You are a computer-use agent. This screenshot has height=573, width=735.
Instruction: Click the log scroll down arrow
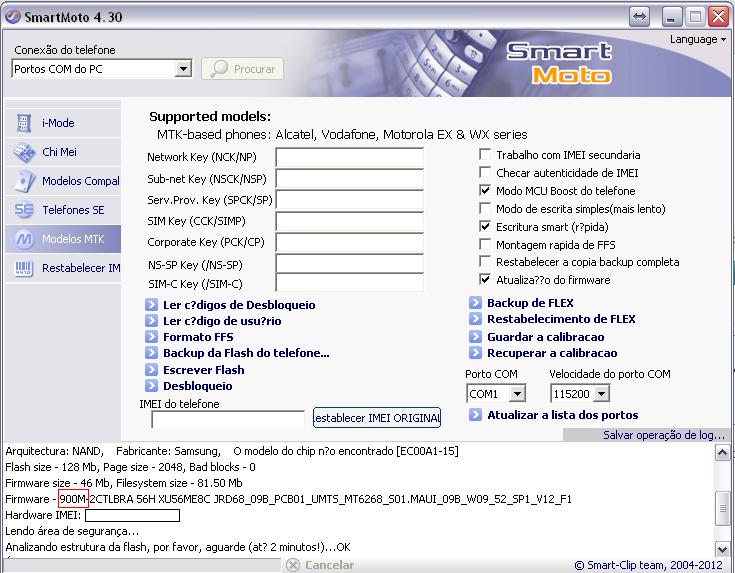click(722, 548)
